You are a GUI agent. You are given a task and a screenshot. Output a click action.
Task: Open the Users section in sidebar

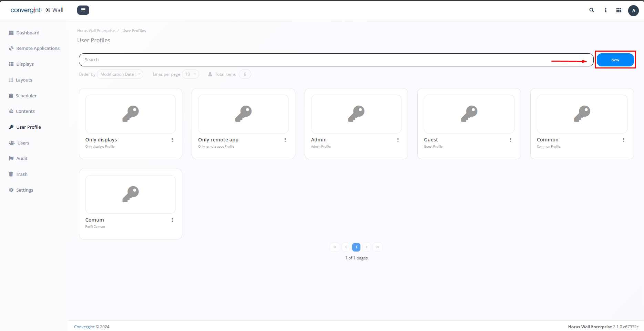tap(23, 143)
